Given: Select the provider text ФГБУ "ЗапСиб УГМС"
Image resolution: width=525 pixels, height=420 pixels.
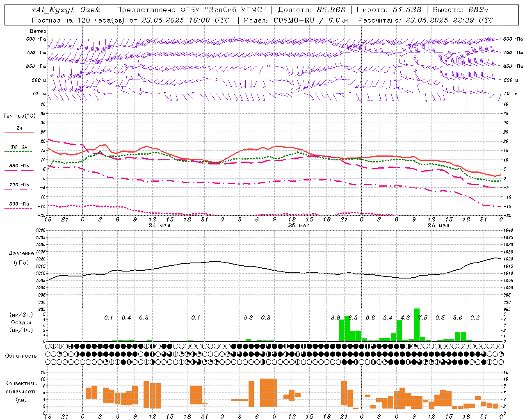Looking at the screenshot, I should (x=224, y=10).
